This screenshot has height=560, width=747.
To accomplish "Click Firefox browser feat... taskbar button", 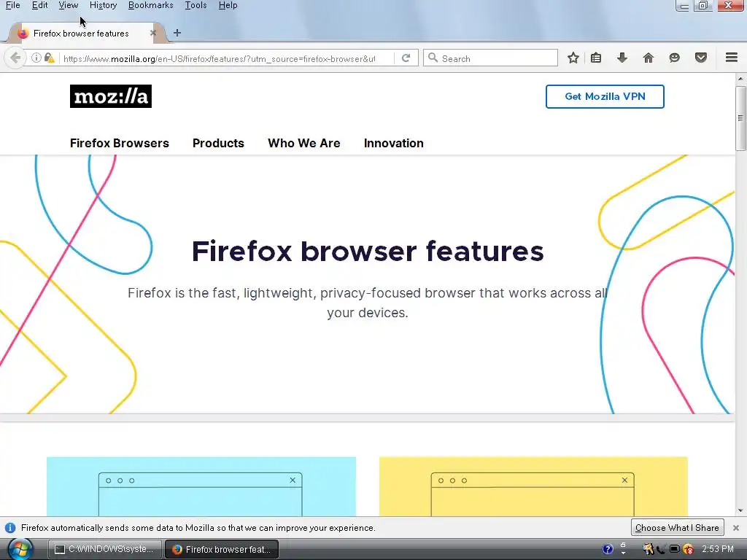I will 222,549.
